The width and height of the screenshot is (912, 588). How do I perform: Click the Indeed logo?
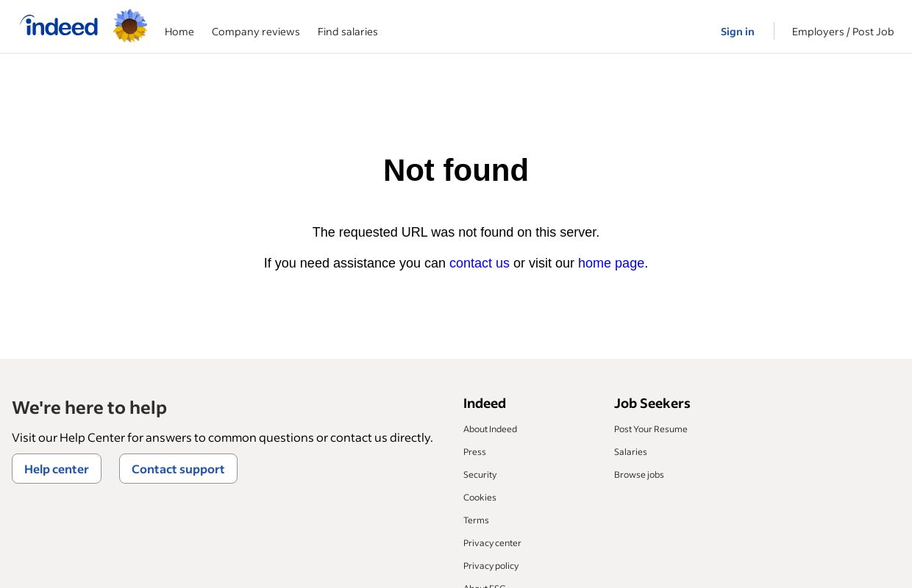coord(59,26)
